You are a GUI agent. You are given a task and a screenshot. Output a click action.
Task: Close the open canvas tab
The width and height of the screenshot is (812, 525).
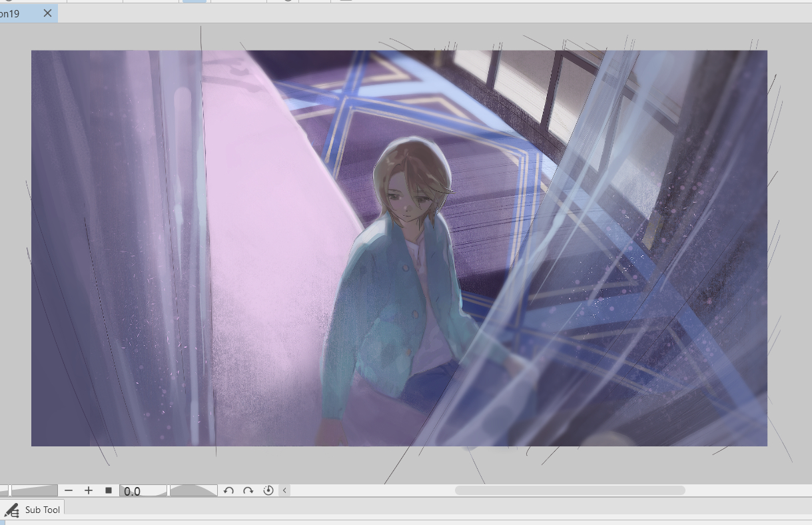coord(47,13)
